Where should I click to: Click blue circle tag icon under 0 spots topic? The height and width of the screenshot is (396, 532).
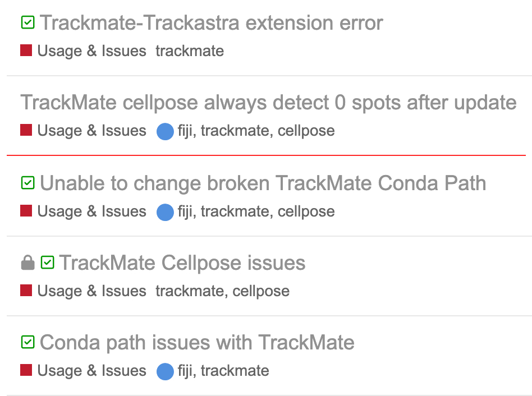pos(164,132)
